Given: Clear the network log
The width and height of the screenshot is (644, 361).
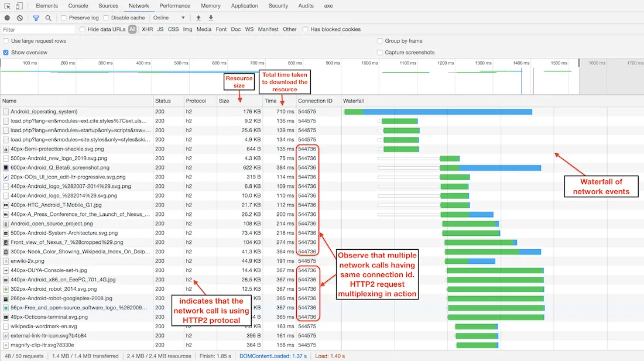Looking at the screenshot, I should click(x=20, y=18).
